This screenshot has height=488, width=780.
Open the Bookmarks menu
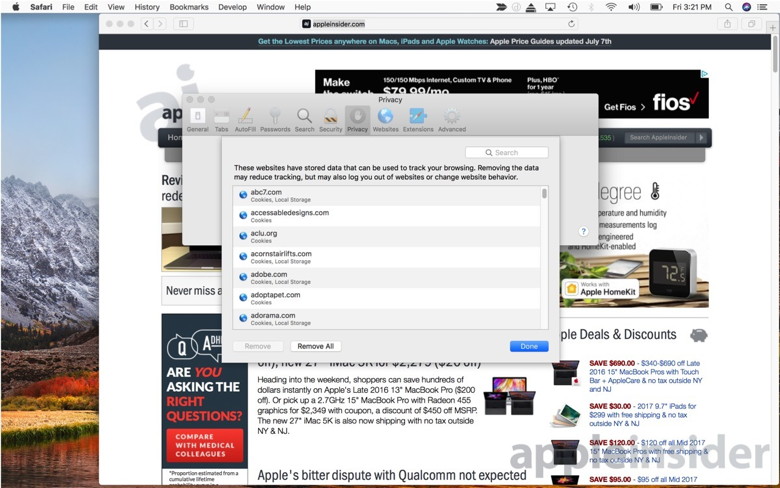pos(189,7)
